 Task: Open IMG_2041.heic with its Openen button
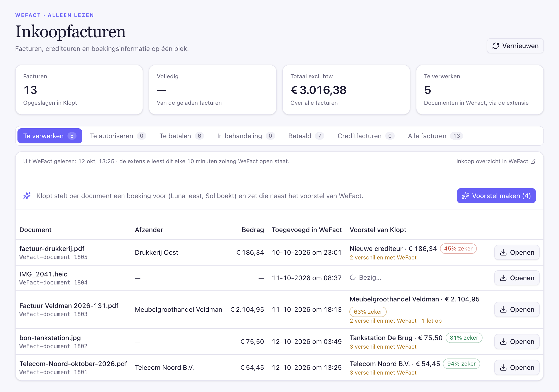pyautogui.click(x=517, y=278)
